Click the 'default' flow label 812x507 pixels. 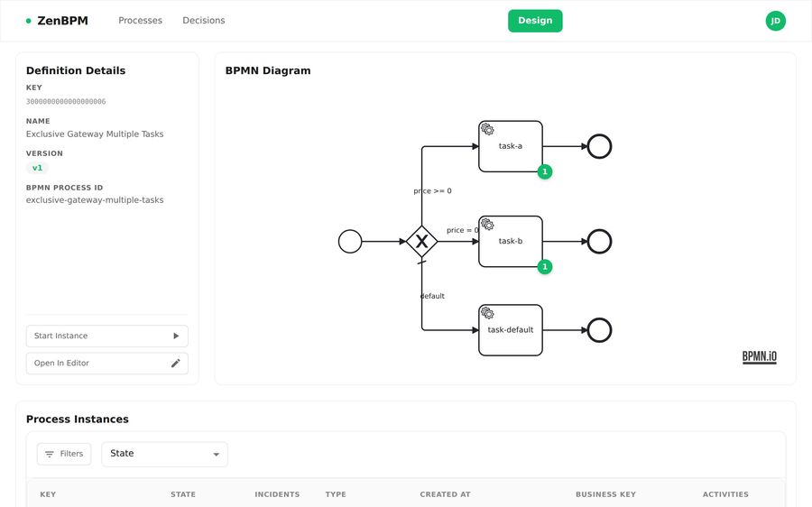coord(432,296)
